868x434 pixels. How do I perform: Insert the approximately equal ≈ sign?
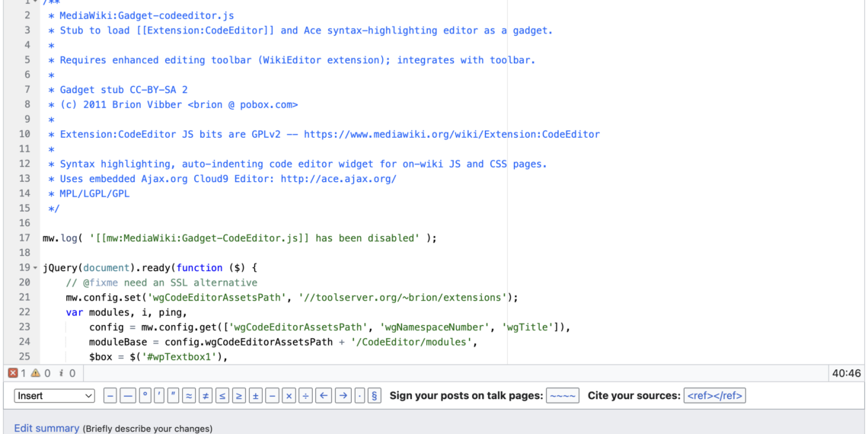(190, 396)
